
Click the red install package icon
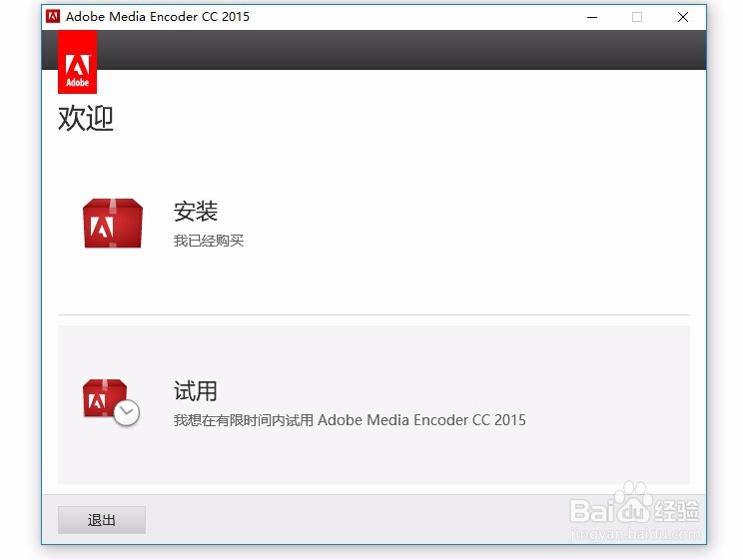click(112, 224)
